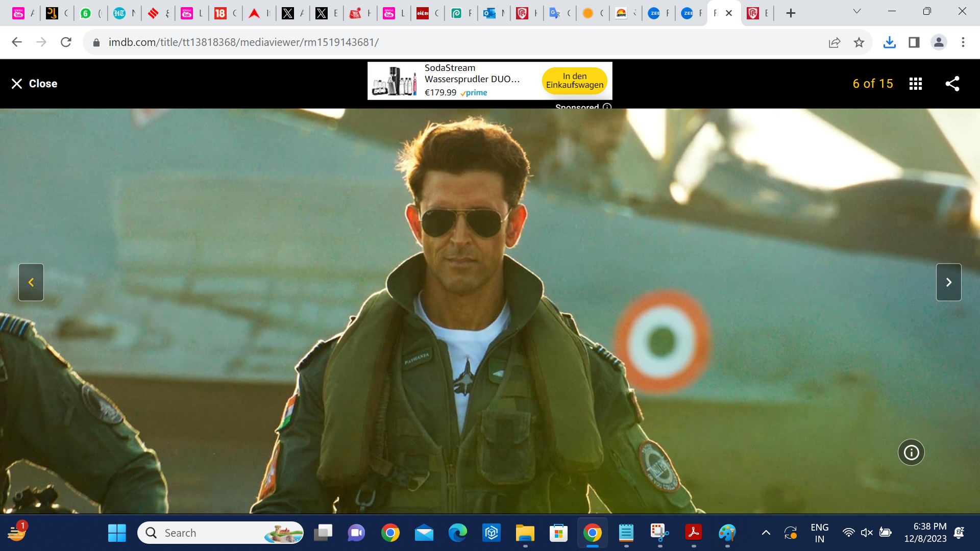
Task: Open the Chrome three-dot menu
Action: point(963,42)
